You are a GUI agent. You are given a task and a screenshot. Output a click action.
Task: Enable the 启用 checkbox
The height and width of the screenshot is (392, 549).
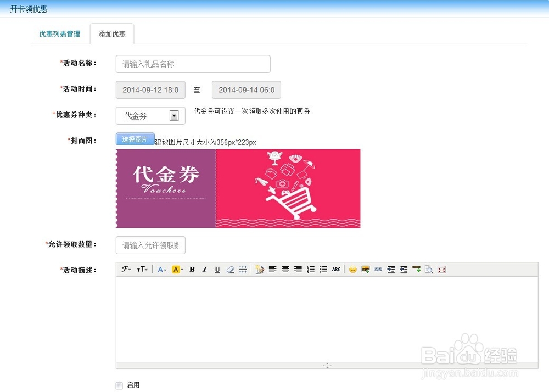(x=119, y=386)
